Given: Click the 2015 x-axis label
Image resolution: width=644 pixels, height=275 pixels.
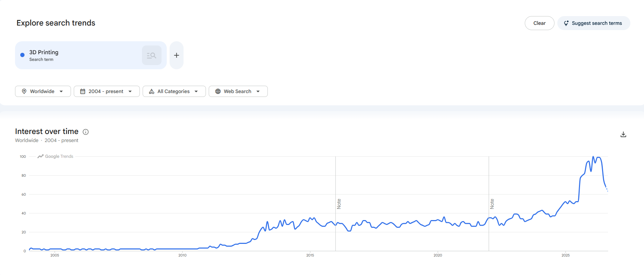Looking at the screenshot, I should click(x=310, y=255).
